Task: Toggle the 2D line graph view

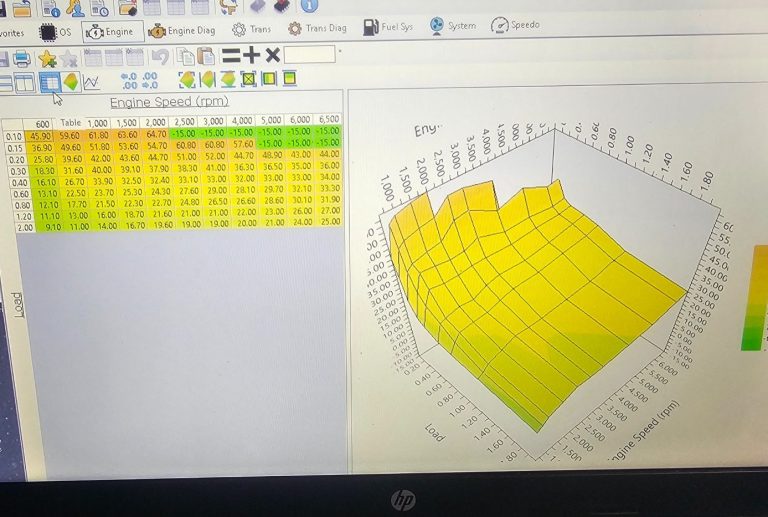Action: pyautogui.click(x=91, y=82)
